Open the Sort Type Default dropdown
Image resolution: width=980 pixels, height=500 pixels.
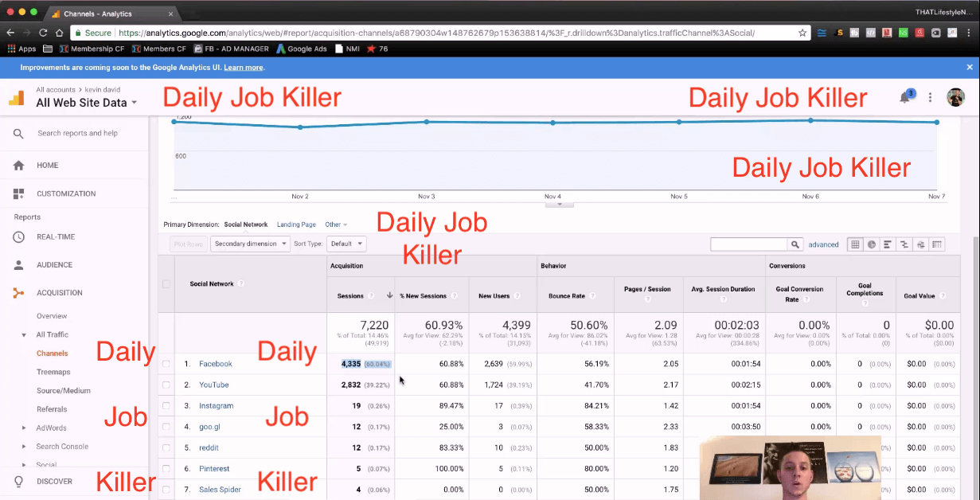click(x=346, y=244)
